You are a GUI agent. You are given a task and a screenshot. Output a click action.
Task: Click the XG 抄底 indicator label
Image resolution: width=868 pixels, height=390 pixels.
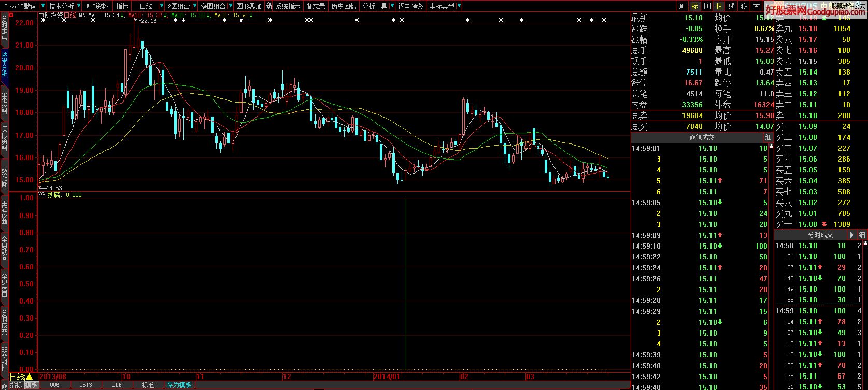pyautogui.click(x=60, y=195)
